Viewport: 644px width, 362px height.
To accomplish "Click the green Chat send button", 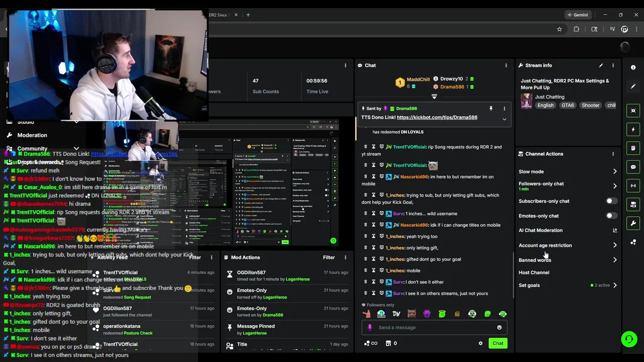I will [498, 343].
